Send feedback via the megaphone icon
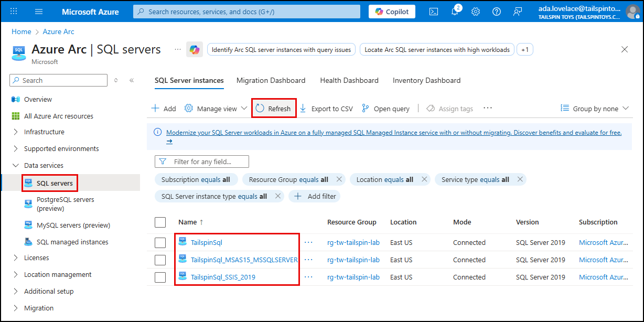Image resolution: width=644 pixels, height=322 pixels. (518, 11)
